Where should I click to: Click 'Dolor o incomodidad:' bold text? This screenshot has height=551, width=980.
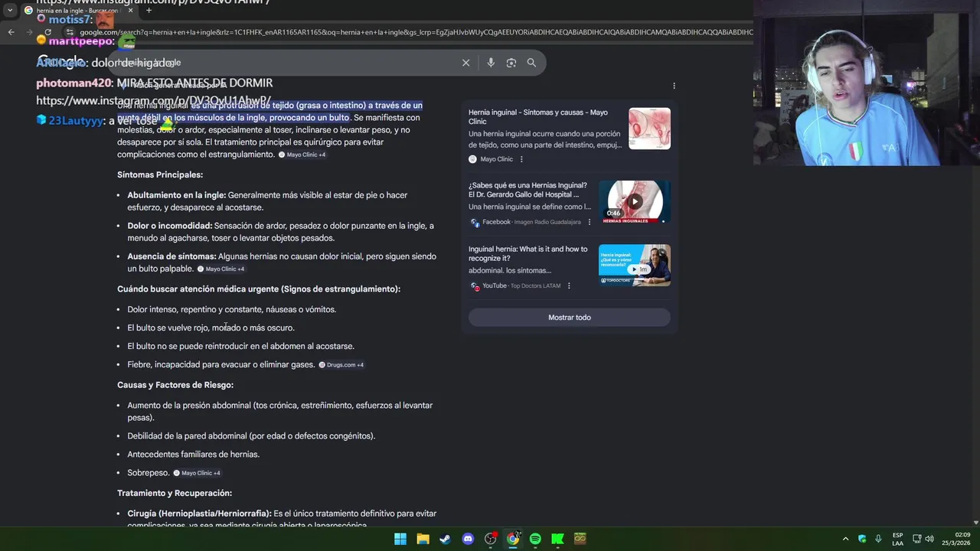point(170,226)
